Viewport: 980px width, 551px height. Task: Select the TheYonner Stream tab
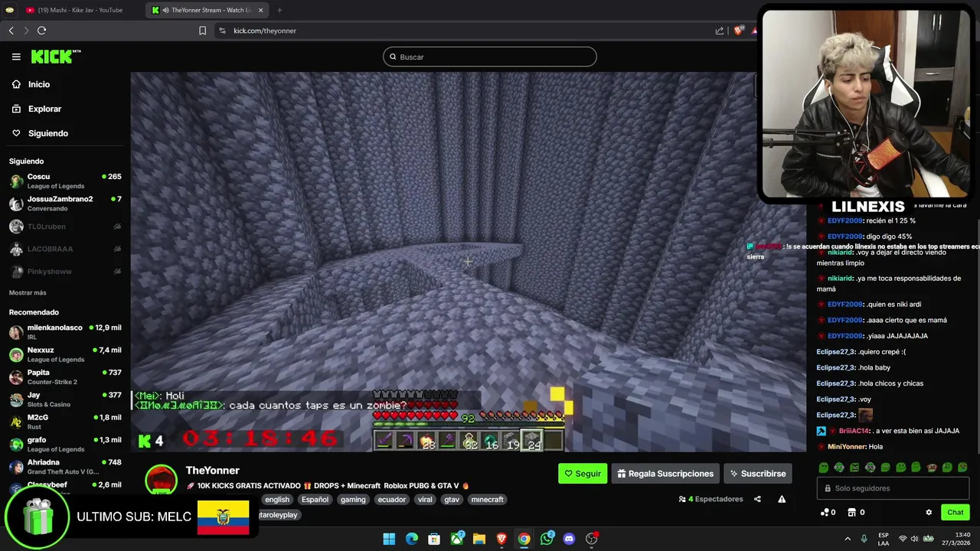207,10
